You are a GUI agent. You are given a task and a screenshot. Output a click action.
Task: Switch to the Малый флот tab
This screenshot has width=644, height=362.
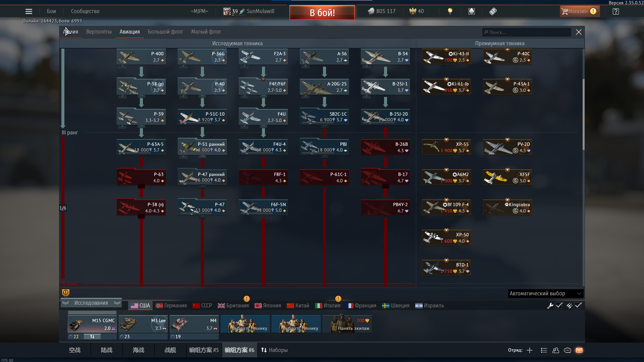pos(206,32)
